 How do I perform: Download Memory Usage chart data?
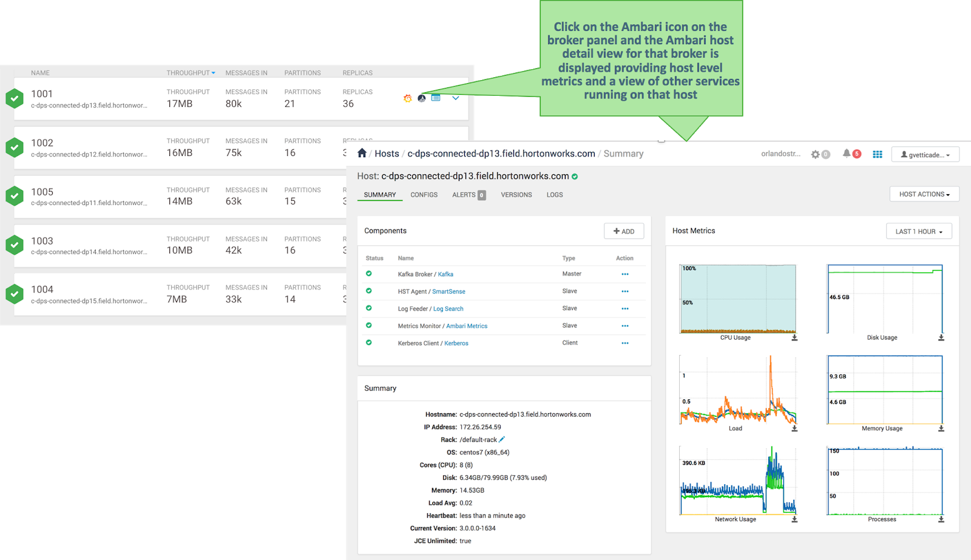point(941,428)
